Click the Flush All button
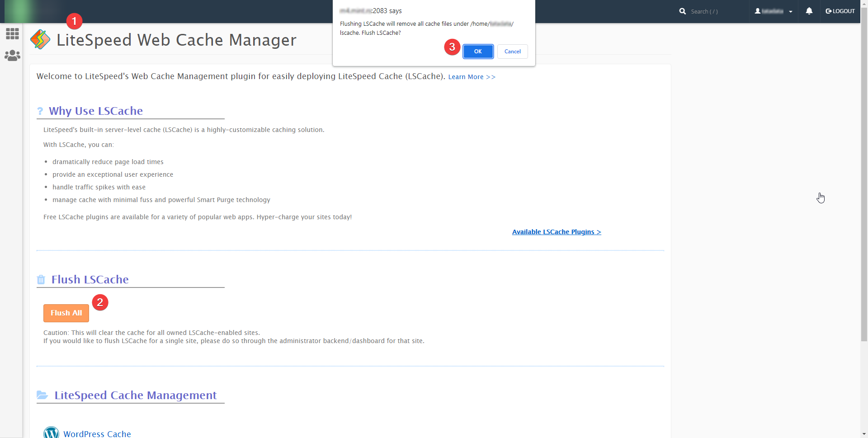This screenshot has height=438, width=868. [66, 313]
